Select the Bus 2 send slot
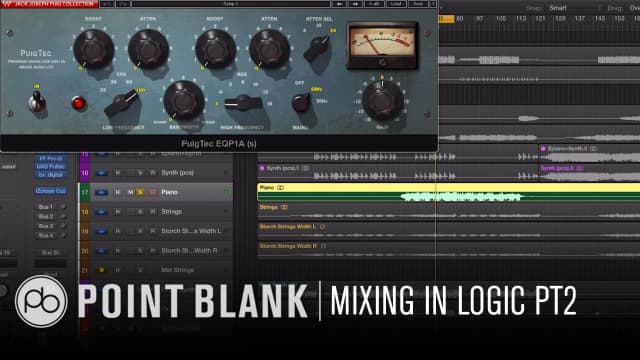The image size is (640, 360). point(46,216)
